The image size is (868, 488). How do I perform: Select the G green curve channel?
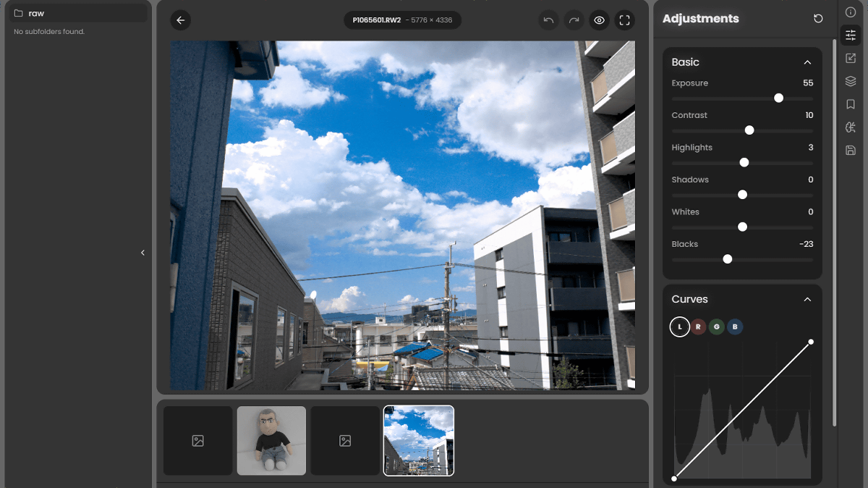(717, 327)
